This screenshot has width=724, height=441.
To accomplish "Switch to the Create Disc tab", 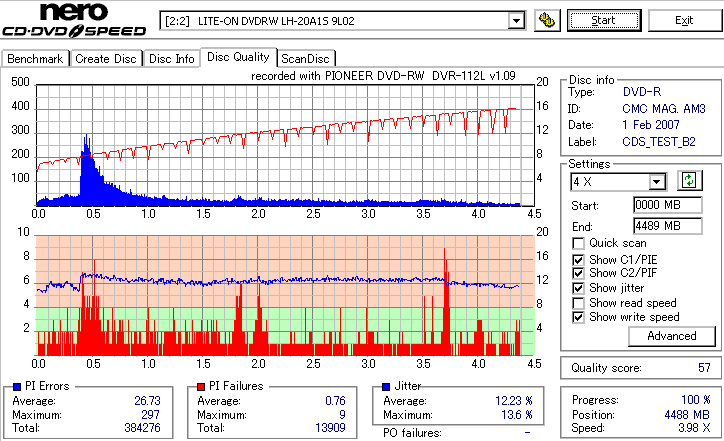I will pos(106,59).
